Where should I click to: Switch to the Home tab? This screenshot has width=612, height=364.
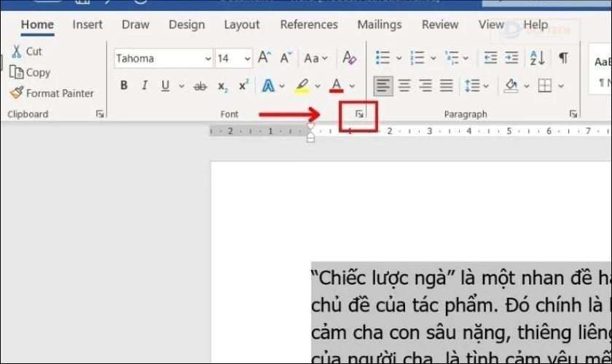pos(37,25)
